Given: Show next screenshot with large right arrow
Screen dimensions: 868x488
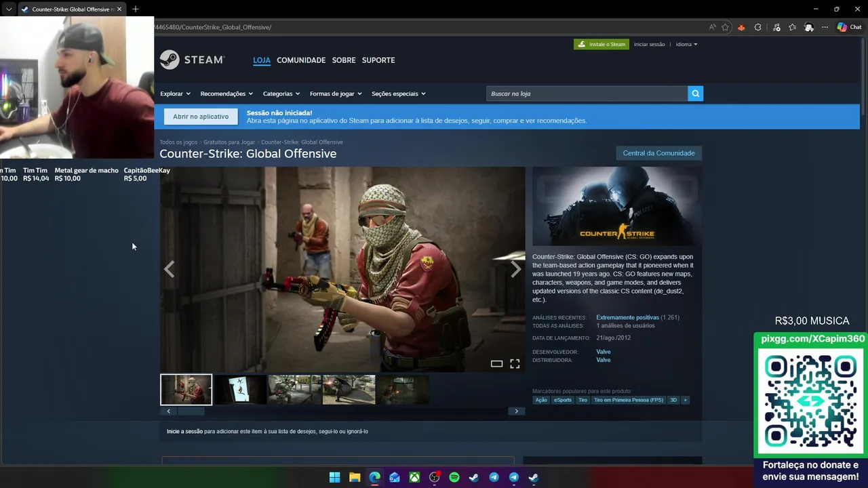Looking at the screenshot, I should point(516,270).
